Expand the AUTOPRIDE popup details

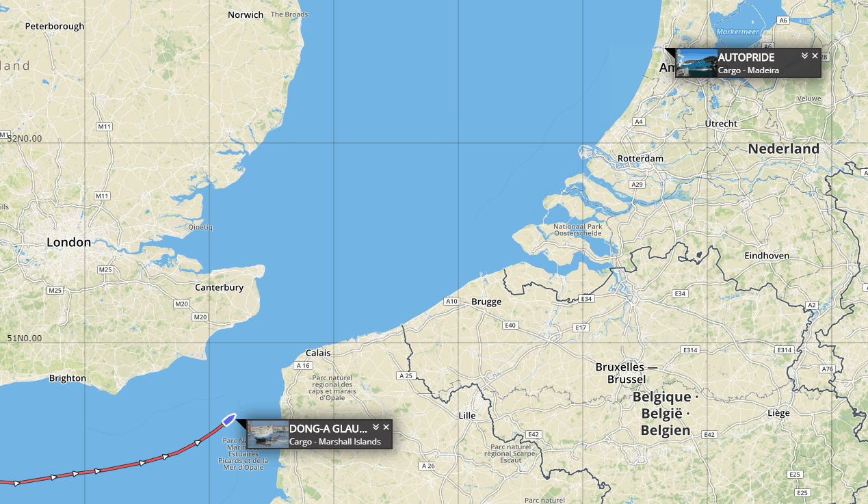tap(805, 56)
